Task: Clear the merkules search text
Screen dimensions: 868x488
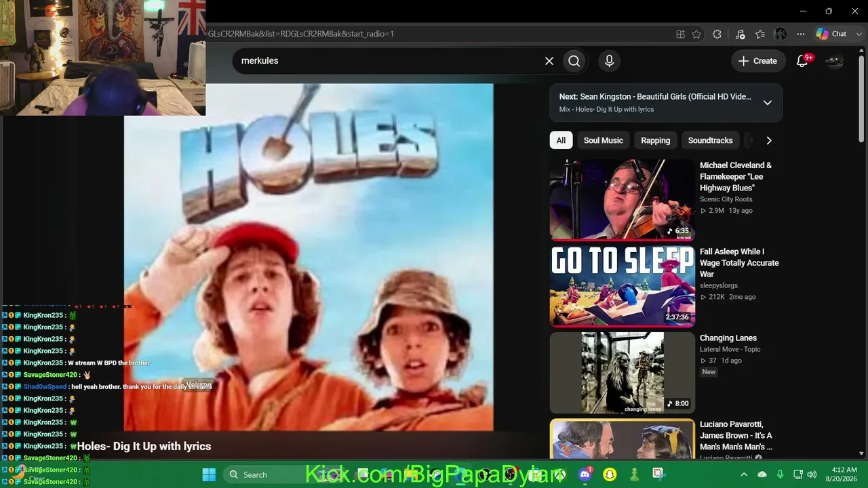Action: (549, 61)
